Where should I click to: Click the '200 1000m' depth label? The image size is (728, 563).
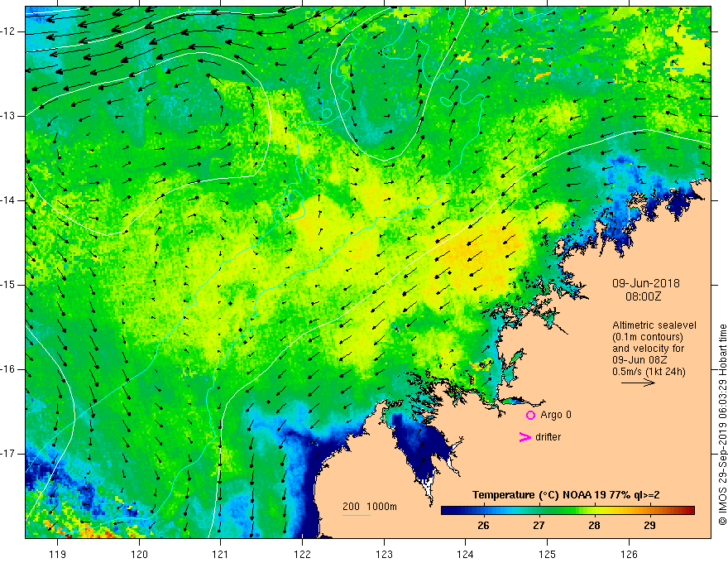click(x=370, y=507)
